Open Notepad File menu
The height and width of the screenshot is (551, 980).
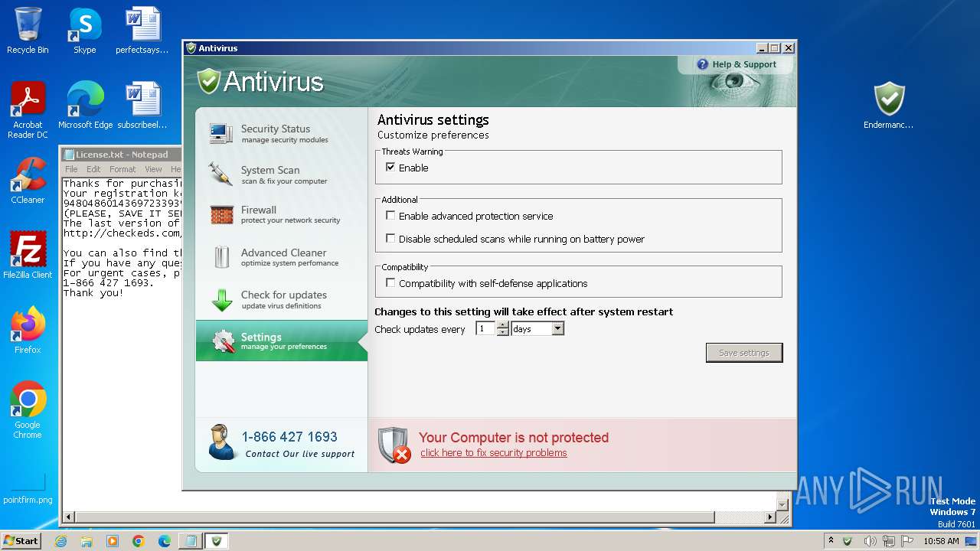coord(71,169)
